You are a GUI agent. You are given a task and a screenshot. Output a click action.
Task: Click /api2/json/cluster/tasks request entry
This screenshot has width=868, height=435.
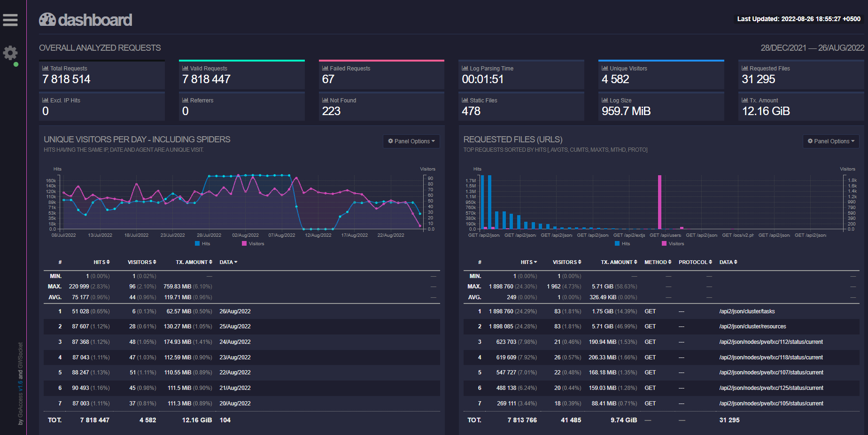point(747,311)
